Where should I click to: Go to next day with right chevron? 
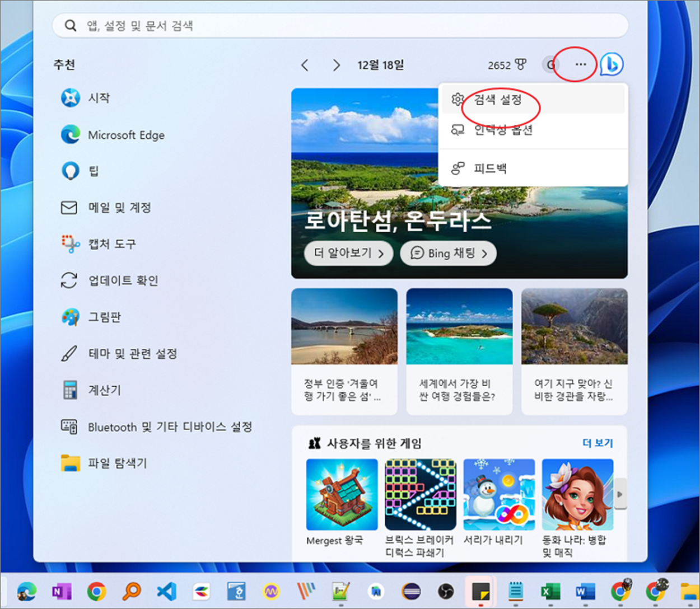(336, 65)
